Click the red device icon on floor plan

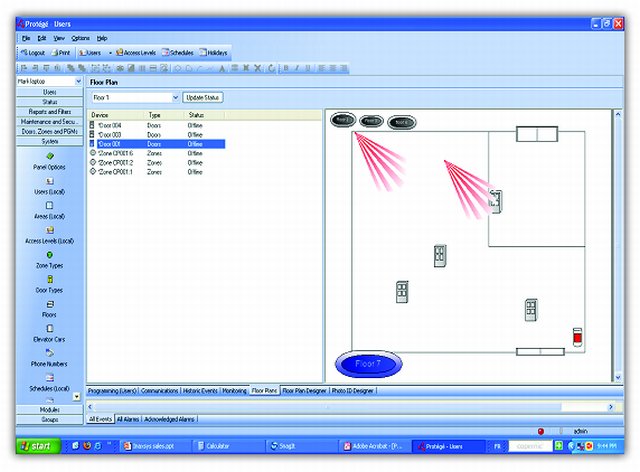pos(576,337)
